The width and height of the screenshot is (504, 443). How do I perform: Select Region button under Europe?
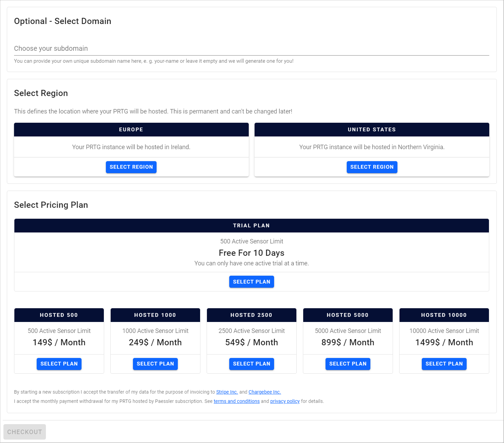click(x=131, y=167)
